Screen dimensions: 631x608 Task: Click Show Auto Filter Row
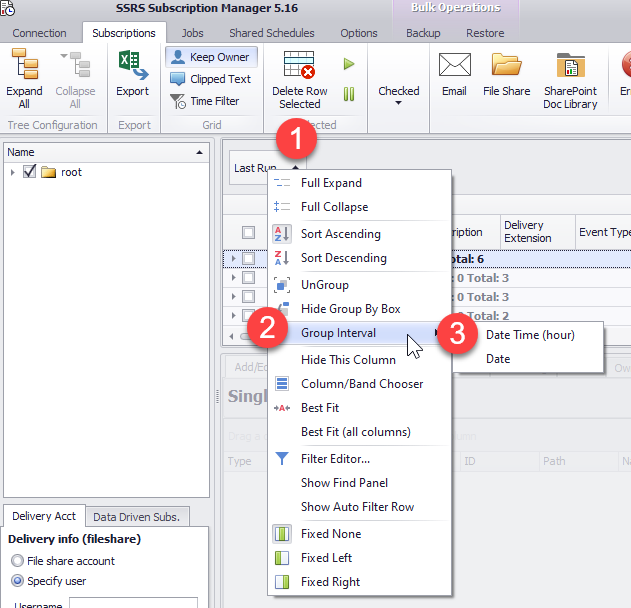360,507
